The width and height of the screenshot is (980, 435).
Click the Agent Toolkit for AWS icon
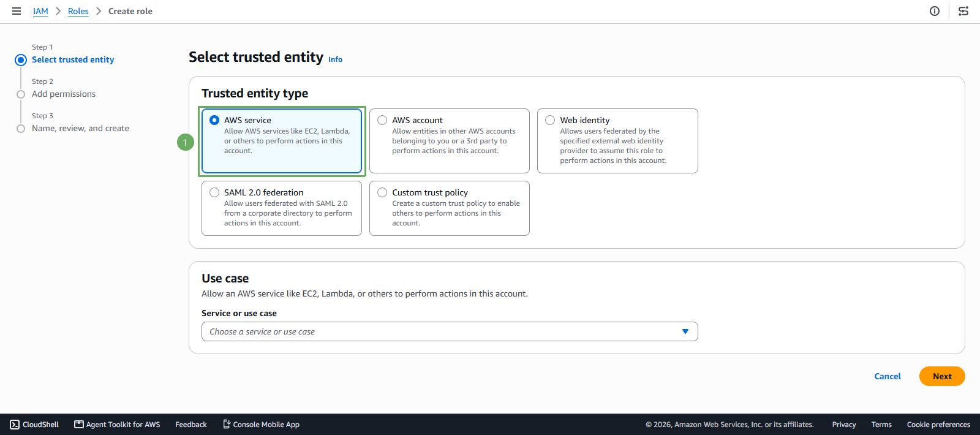[x=79, y=425]
